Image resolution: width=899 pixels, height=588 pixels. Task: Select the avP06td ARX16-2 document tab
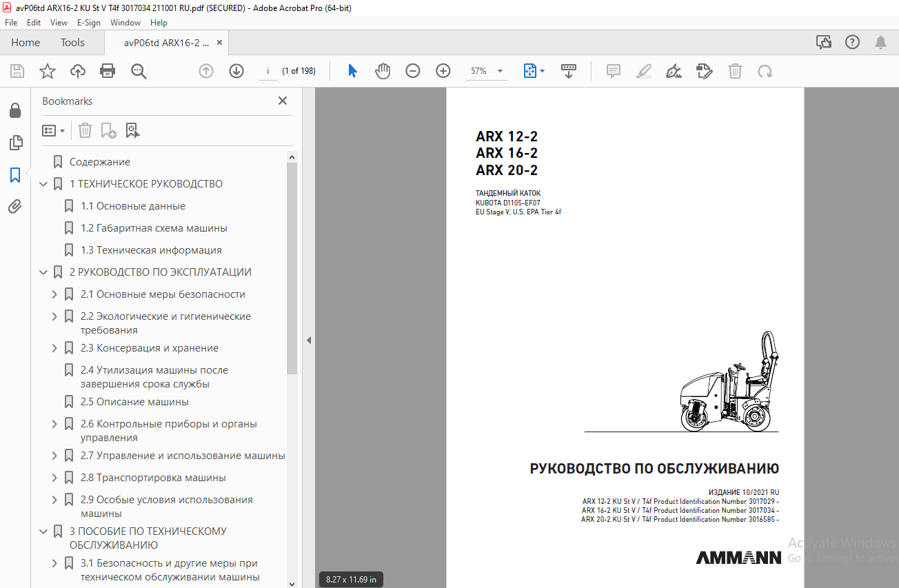[x=166, y=43]
